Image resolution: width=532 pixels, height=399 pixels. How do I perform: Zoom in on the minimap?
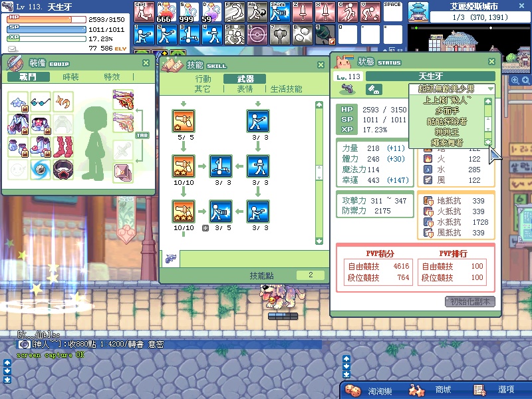[x=515, y=80]
